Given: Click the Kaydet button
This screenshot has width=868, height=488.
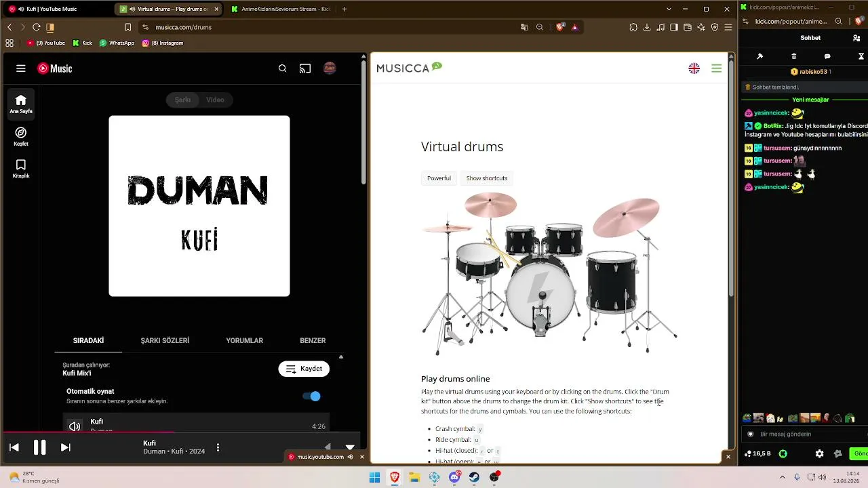Looking at the screenshot, I should [304, 369].
